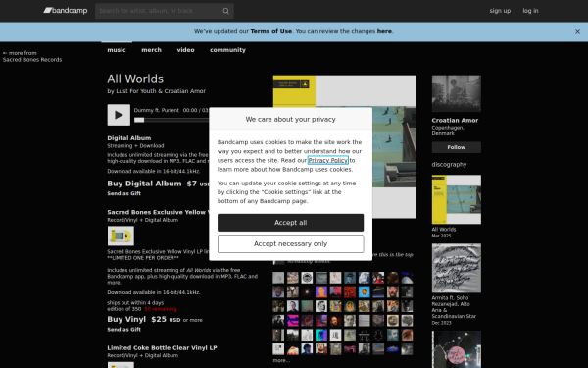Switch to the music tab

(x=117, y=50)
